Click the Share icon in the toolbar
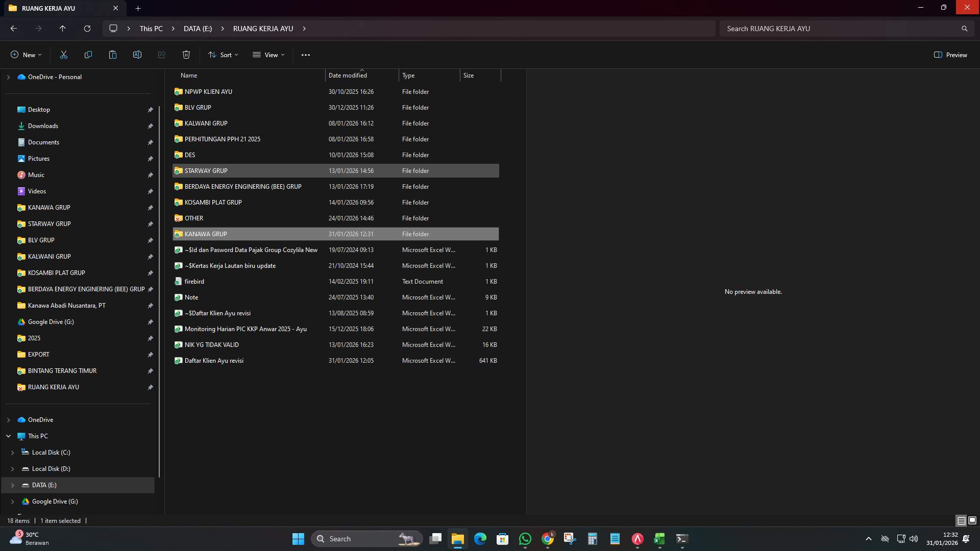 coord(161,55)
